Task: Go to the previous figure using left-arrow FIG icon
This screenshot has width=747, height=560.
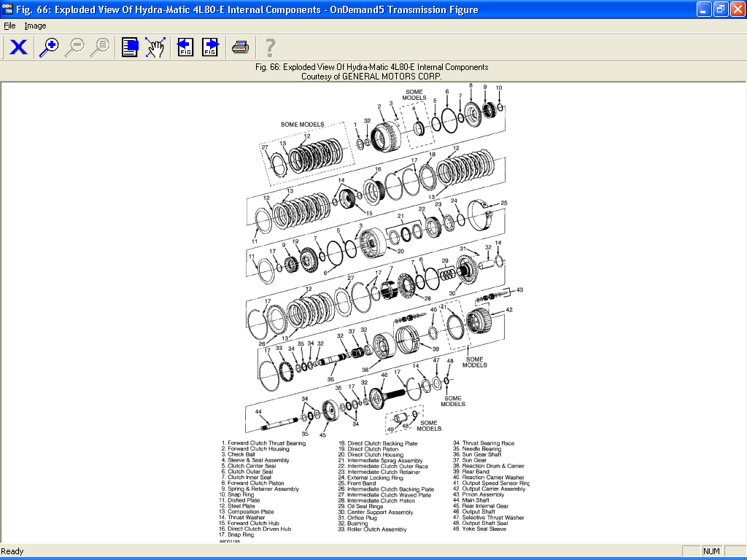Action: click(185, 47)
